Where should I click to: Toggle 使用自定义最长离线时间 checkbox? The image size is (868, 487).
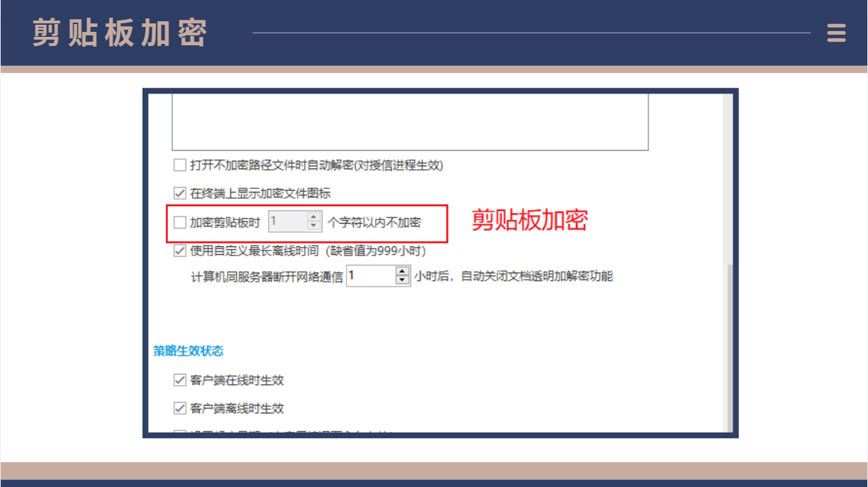click(180, 251)
